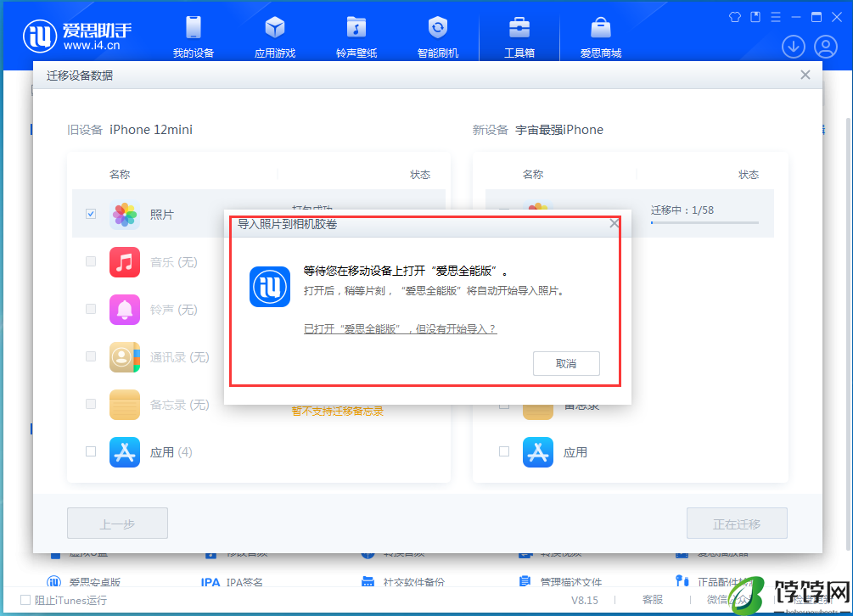This screenshot has width=853, height=616.
Task: Check the 应用 (4) checkbox on old device
Action: pyautogui.click(x=91, y=451)
